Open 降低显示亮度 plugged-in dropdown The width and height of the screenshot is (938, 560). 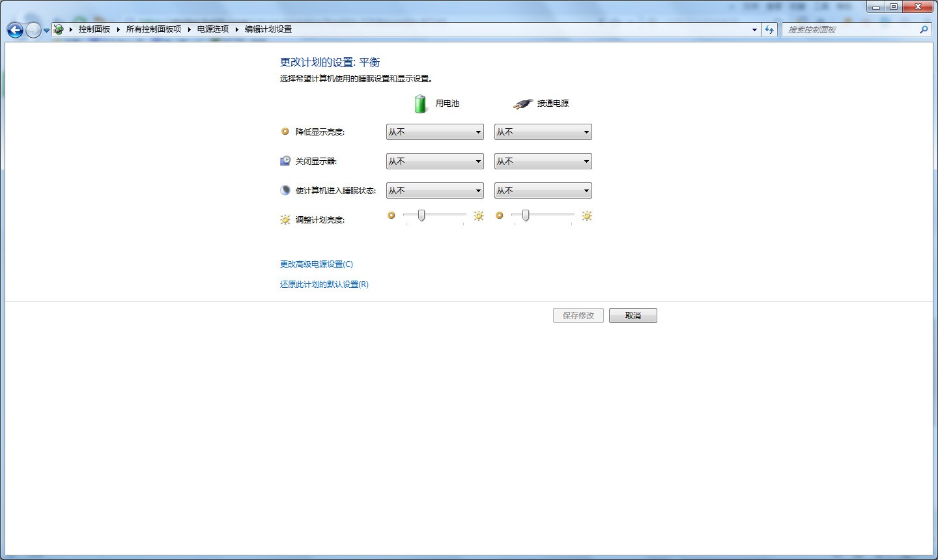(543, 132)
